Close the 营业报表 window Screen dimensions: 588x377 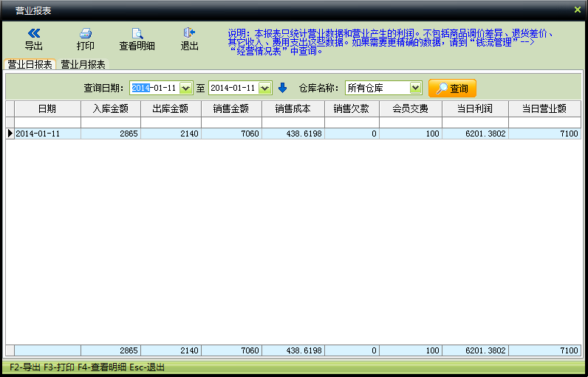[x=578, y=10]
